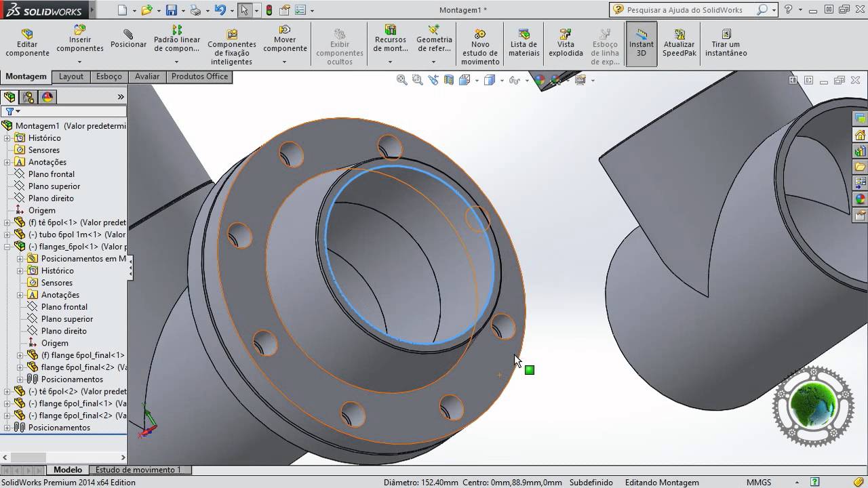868x488 pixels.
Task: Click Atualizar SpeedPak
Action: (679, 43)
